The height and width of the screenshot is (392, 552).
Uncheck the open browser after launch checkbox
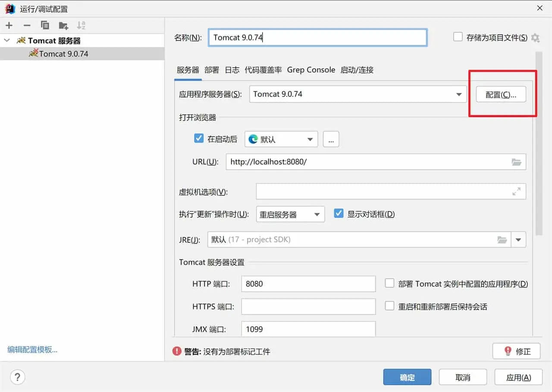coord(199,139)
